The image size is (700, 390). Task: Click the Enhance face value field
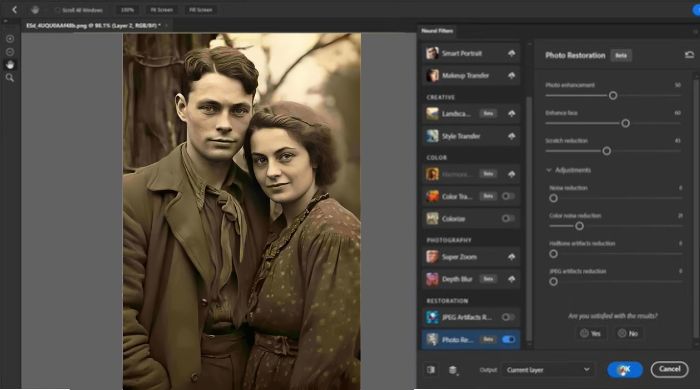point(677,113)
